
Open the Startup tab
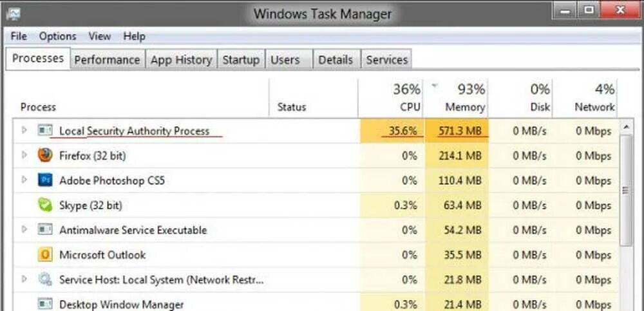pyautogui.click(x=241, y=60)
